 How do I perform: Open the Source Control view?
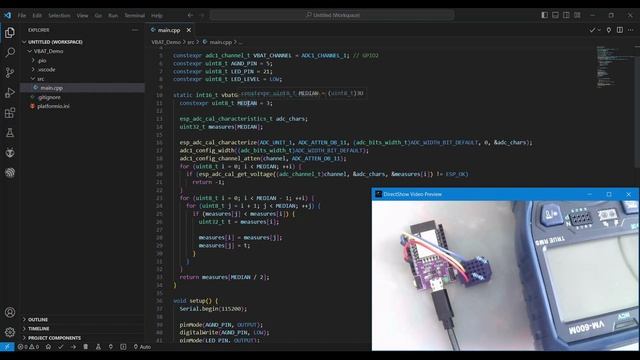tap(10, 72)
